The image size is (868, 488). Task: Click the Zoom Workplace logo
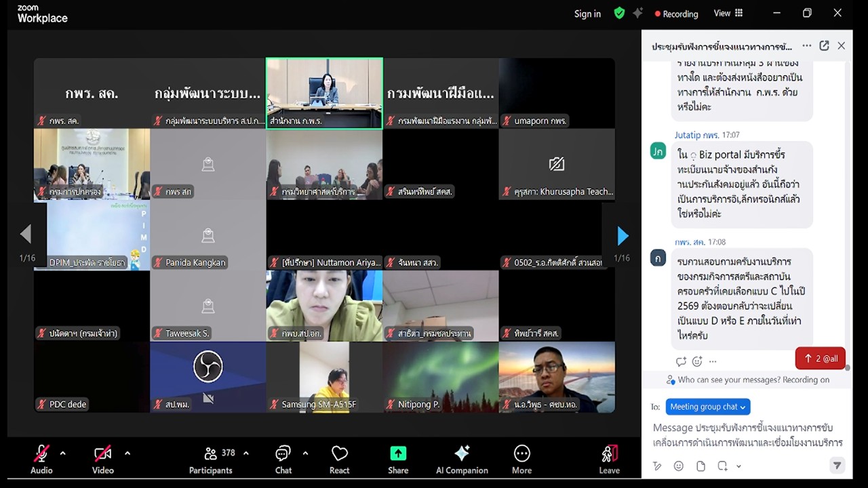pos(42,14)
